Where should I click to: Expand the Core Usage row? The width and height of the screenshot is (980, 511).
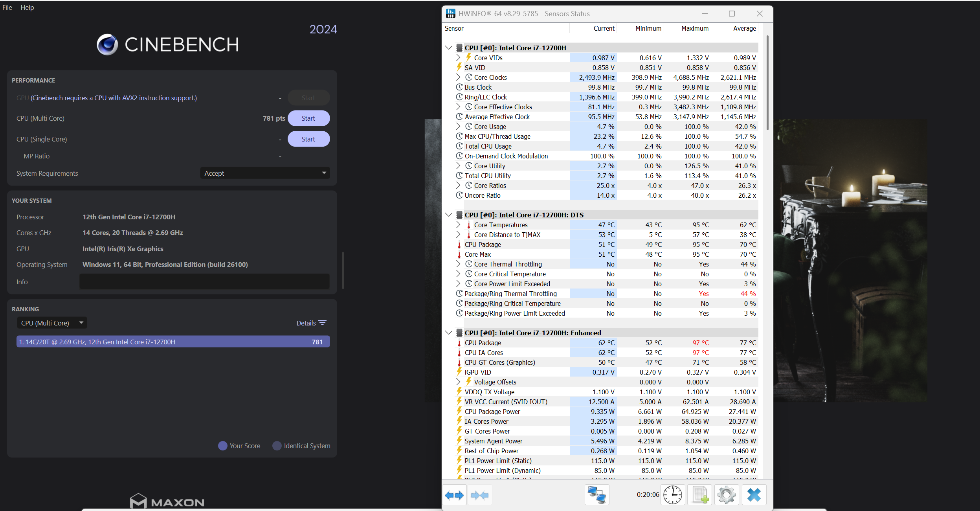458,126
